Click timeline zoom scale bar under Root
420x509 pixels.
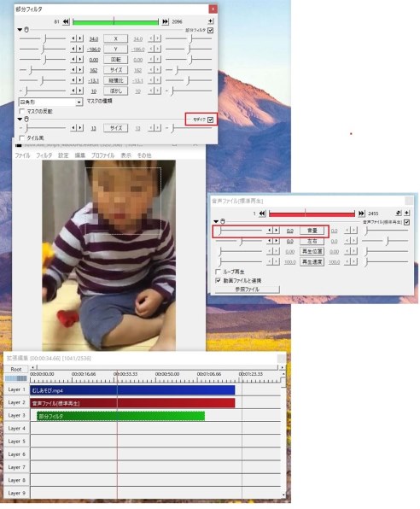16,378
